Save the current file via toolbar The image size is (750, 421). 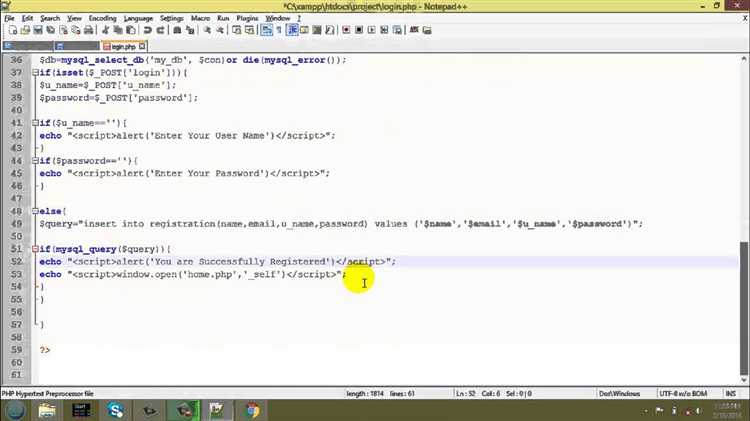pyautogui.click(x=38, y=30)
